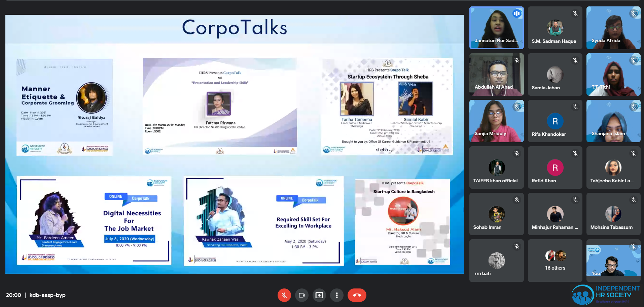Click the Manner Etiquette & Corporate Grooming poster

tap(65, 107)
